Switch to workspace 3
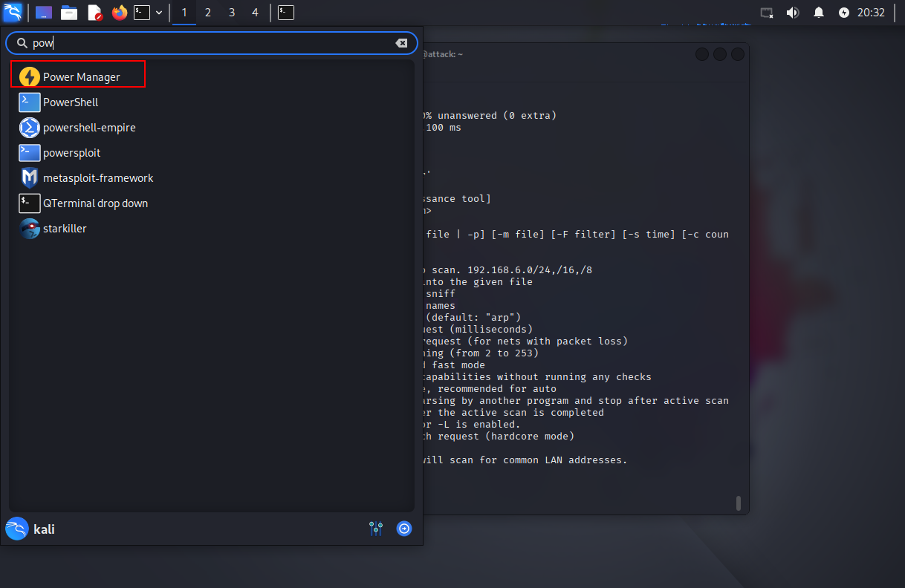 (x=232, y=13)
